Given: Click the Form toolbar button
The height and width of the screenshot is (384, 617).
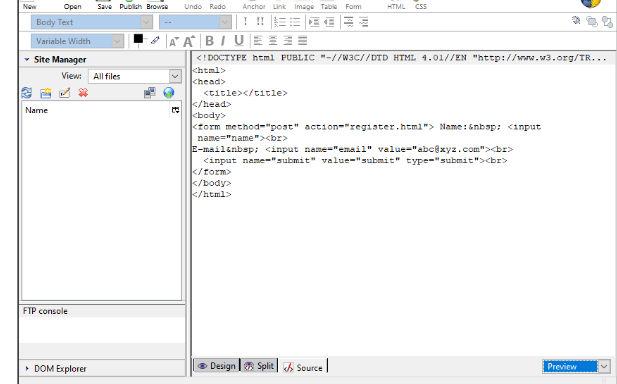Looking at the screenshot, I should (x=353, y=6).
